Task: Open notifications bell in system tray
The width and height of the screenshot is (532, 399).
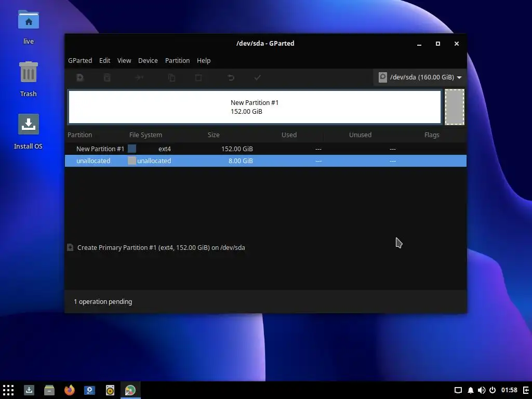Action: point(471,390)
